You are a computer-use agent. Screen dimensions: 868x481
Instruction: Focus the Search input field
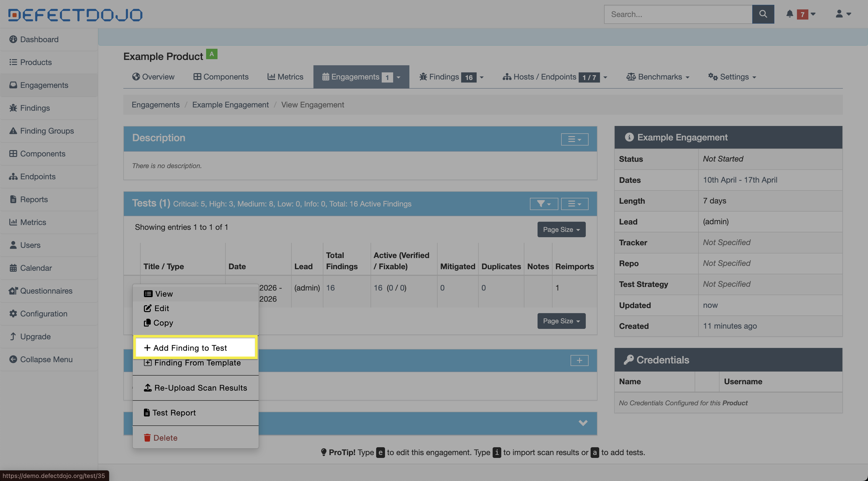(677, 14)
